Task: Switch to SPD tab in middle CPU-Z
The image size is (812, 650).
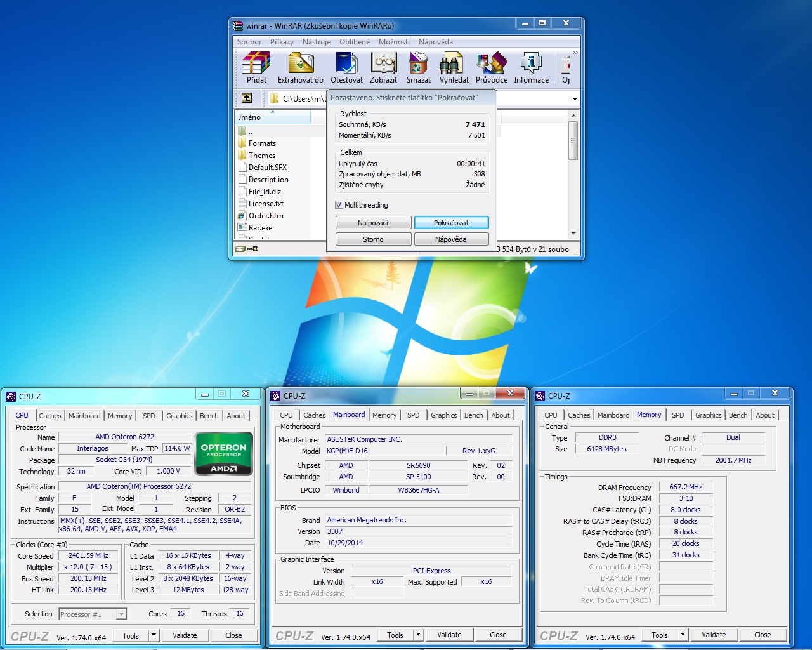Action: [414, 415]
